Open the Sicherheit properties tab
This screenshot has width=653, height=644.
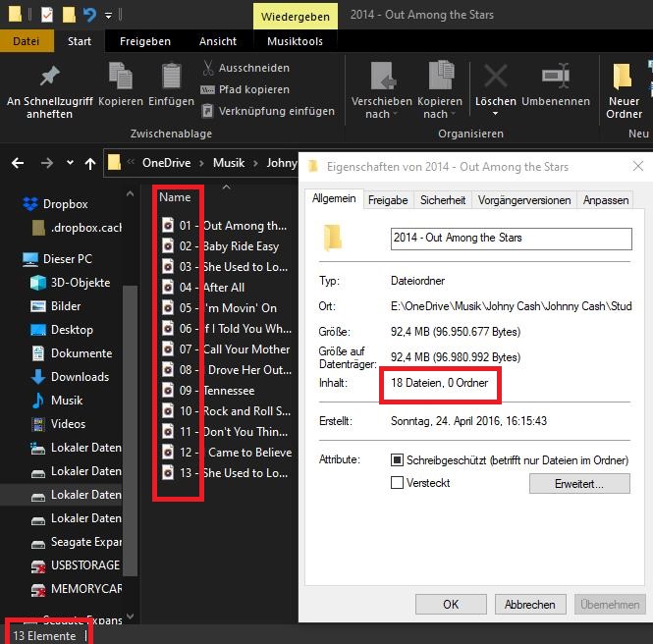coord(443,200)
